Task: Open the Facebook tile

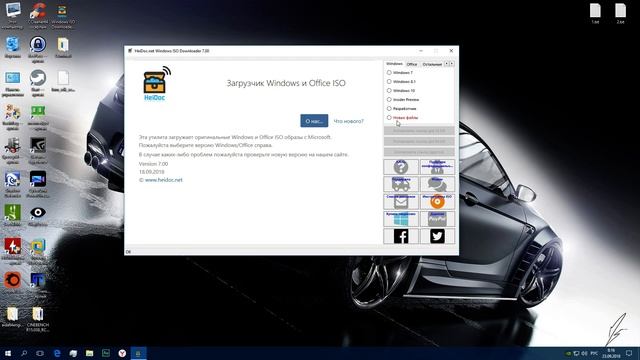Action: pos(401,236)
